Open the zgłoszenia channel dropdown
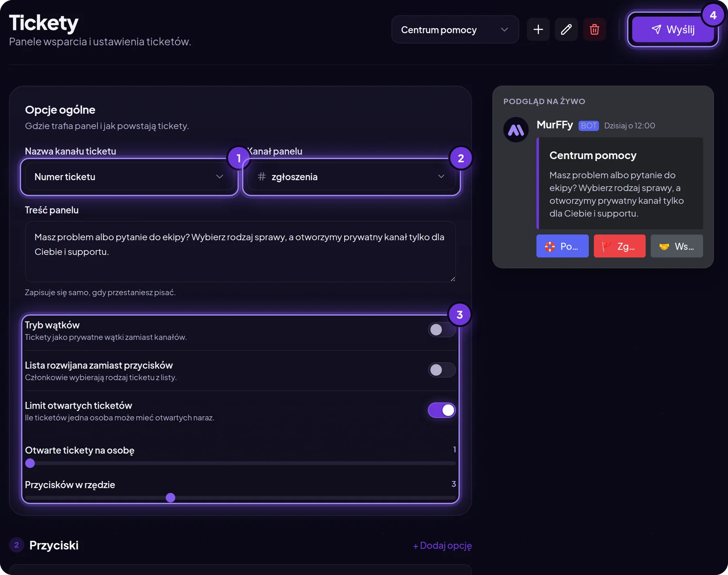The width and height of the screenshot is (728, 575). [x=351, y=177]
